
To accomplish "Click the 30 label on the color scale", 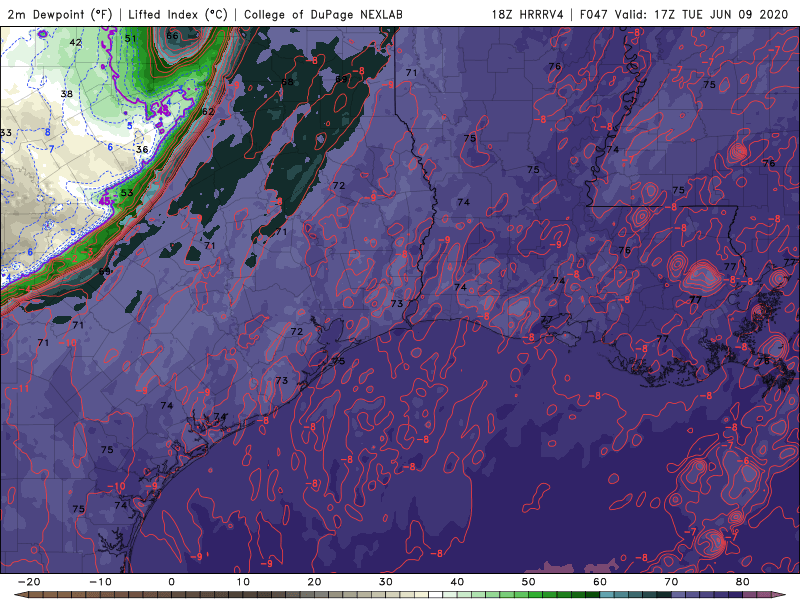I will (x=386, y=582).
